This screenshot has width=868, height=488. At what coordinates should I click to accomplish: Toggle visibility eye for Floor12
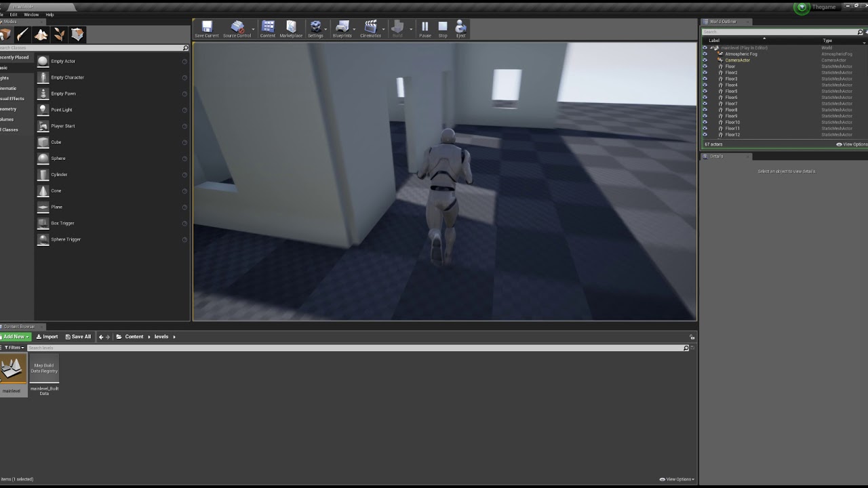click(705, 135)
